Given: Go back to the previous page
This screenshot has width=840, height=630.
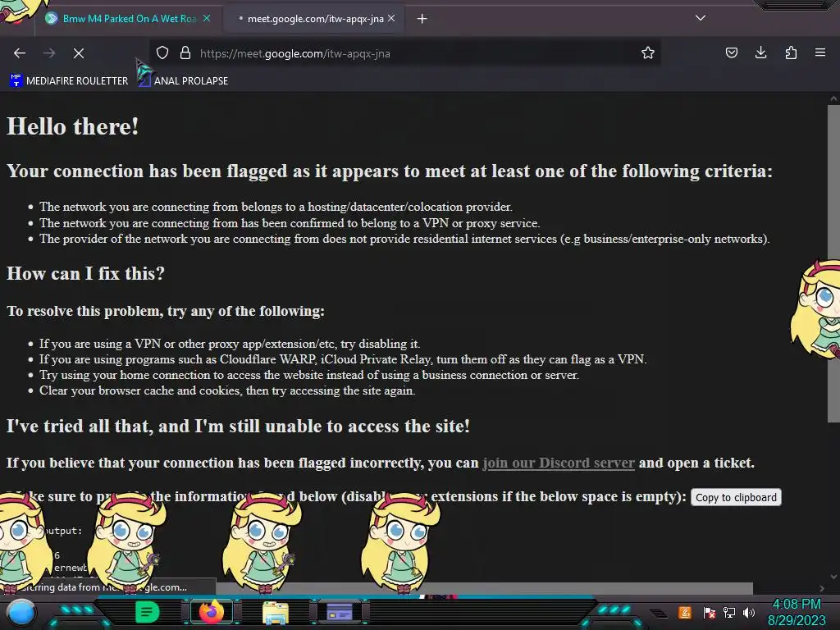Looking at the screenshot, I should coord(20,53).
